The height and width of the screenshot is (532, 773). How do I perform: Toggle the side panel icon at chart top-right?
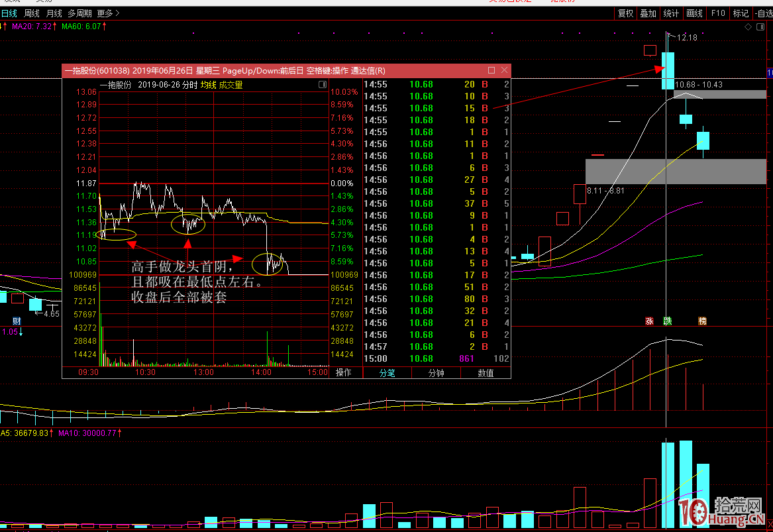(x=760, y=27)
